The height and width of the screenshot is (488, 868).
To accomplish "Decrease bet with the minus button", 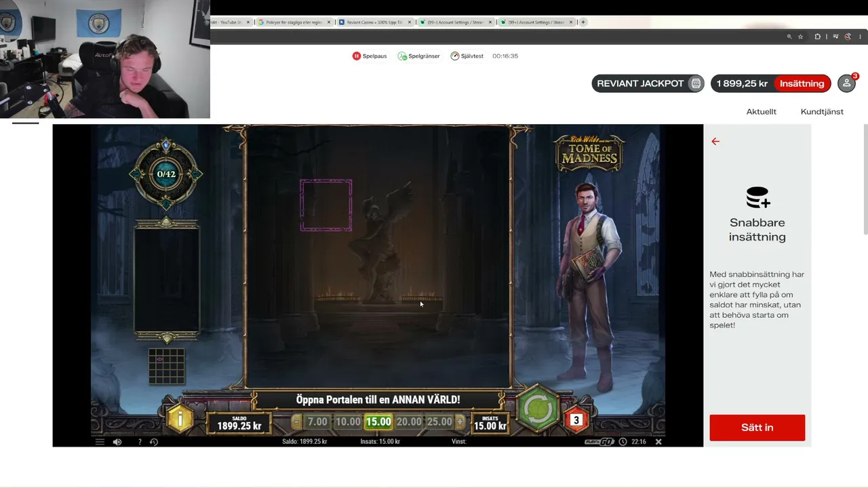I will point(296,422).
